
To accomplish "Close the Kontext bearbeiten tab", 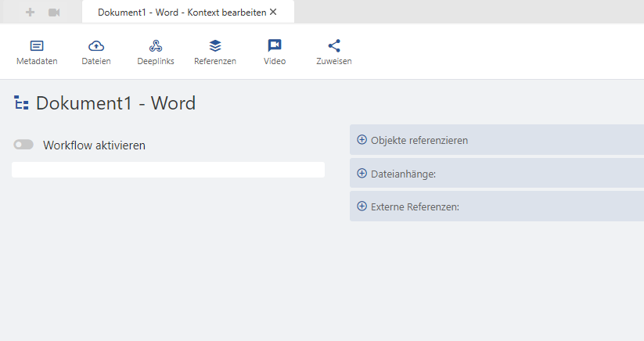I will [273, 12].
